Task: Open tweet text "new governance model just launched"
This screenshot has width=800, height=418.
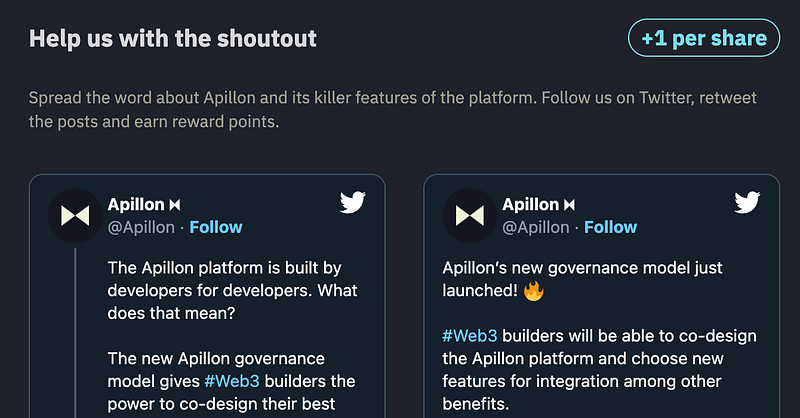Action: point(582,279)
